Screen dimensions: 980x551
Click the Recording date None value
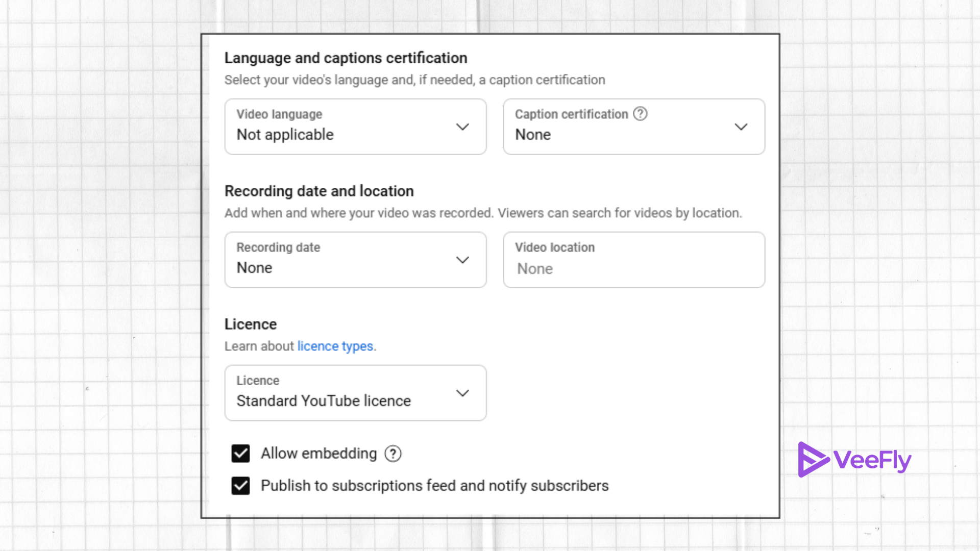click(x=254, y=267)
